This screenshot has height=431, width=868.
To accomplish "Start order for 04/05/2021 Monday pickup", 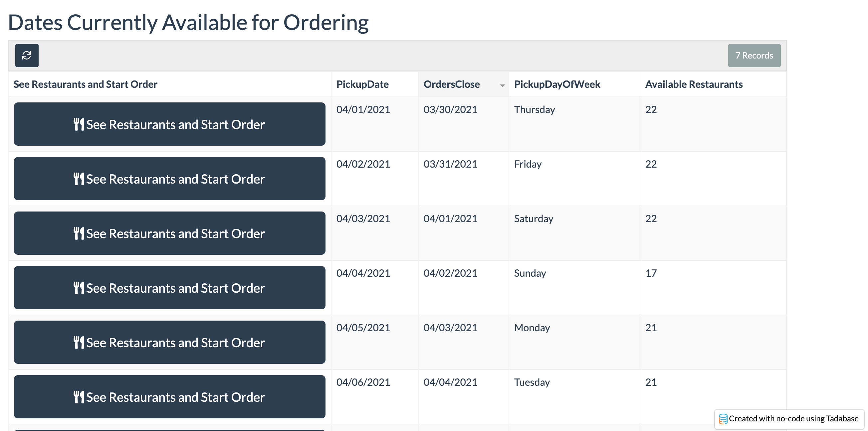I will click(169, 343).
